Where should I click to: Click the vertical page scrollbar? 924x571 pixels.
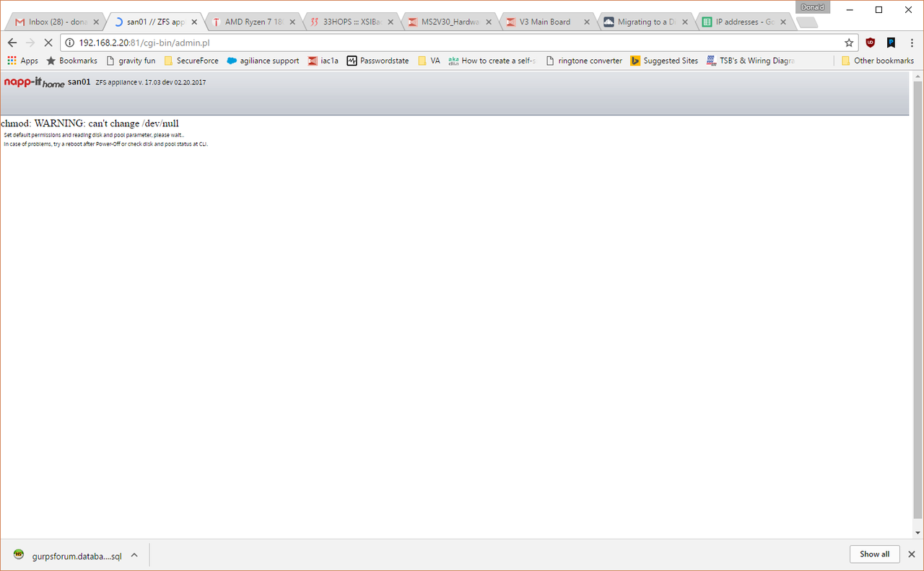pyautogui.click(x=918, y=303)
